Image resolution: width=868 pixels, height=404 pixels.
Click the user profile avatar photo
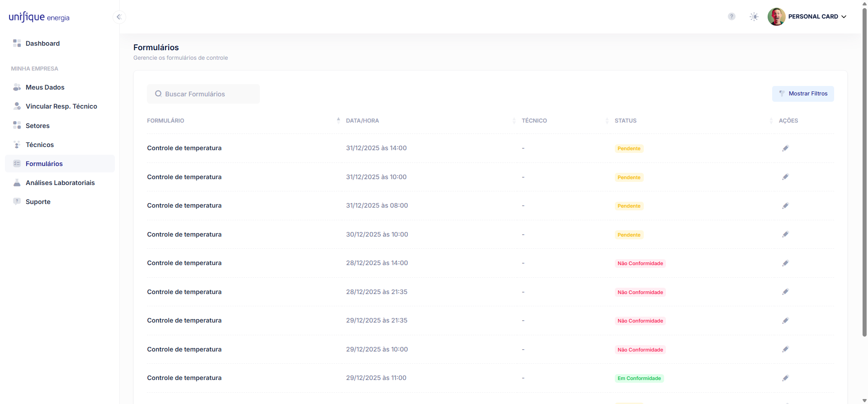[x=776, y=17]
